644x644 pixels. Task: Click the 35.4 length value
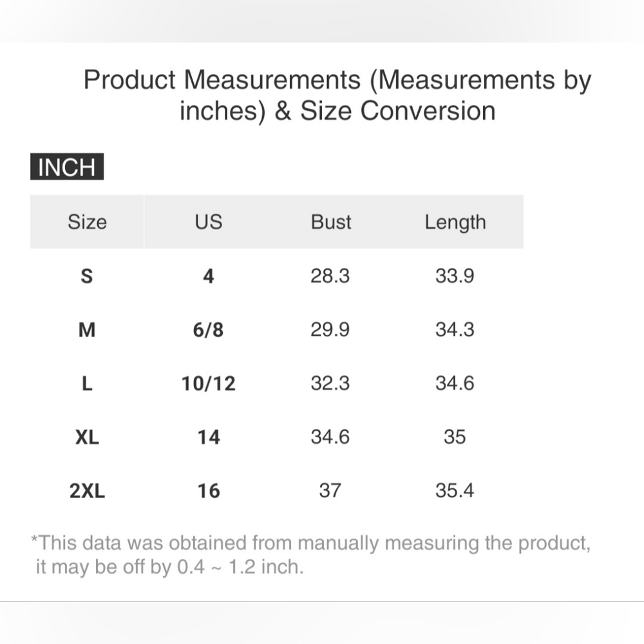[x=455, y=491]
